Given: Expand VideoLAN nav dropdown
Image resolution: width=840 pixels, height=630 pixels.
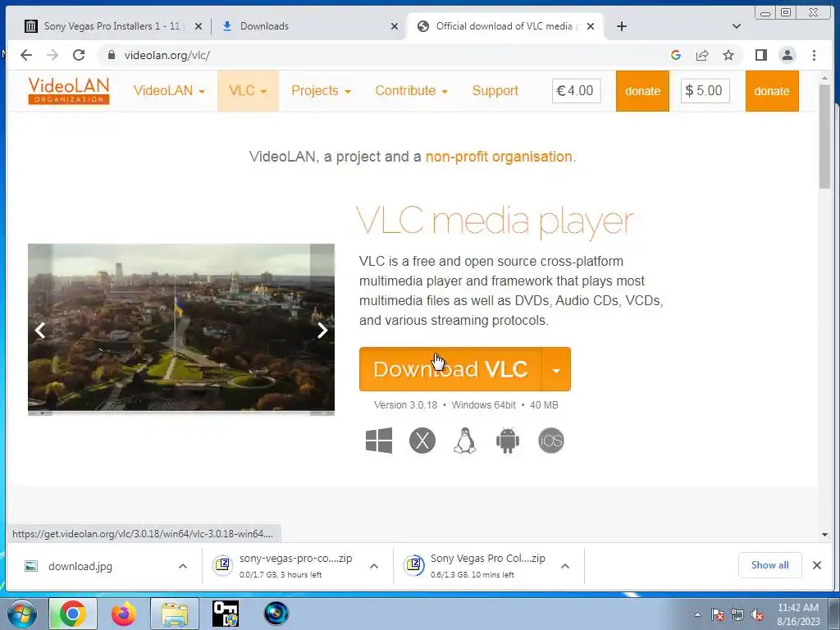Looking at the screenshot, I should 169,90.
